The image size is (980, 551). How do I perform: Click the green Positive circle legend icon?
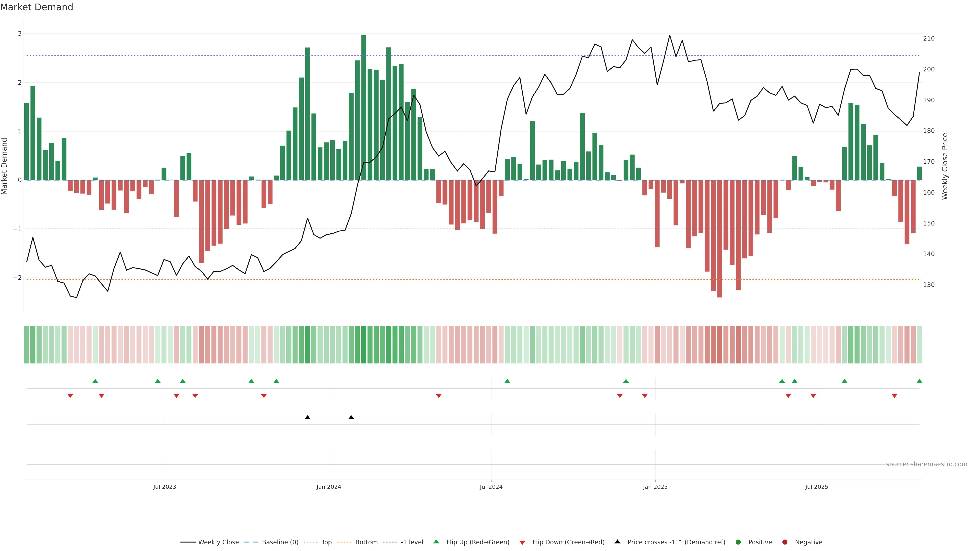738,542
